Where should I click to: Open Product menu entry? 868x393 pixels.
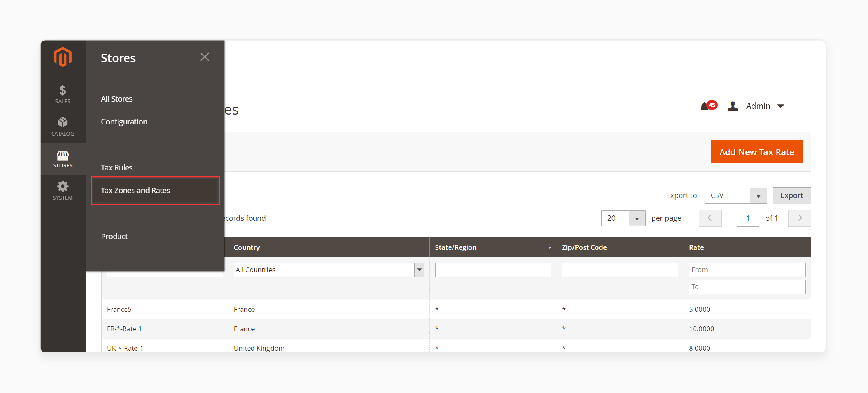pyautogui.click(x=114, y=236)
